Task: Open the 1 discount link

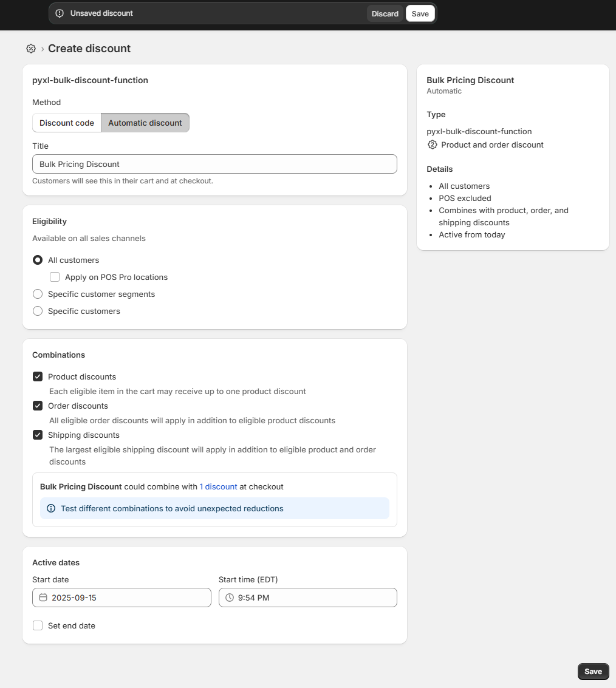Action: (218, 486)
